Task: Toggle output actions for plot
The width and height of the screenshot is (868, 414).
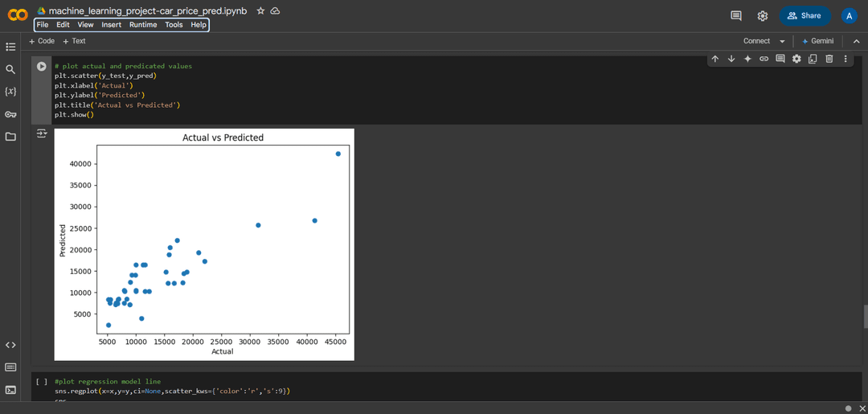Action: pyautogui.click(x=42, y=133)
